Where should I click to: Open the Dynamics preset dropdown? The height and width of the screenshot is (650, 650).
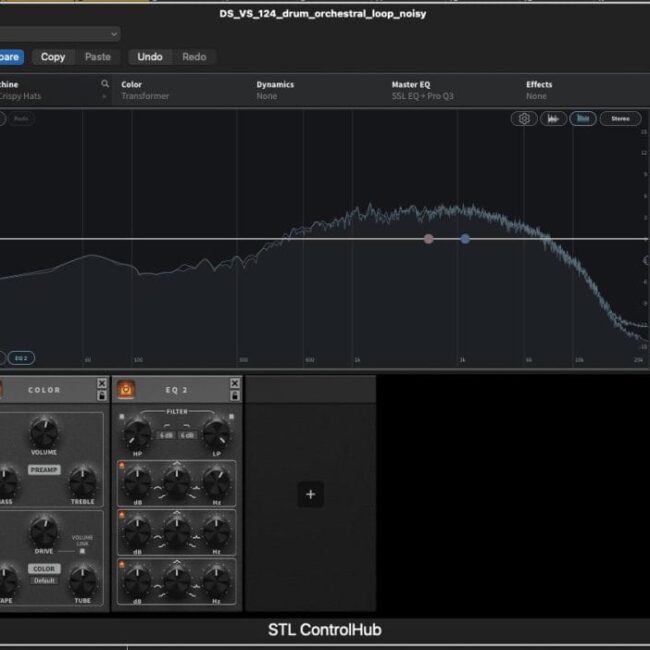275,90
